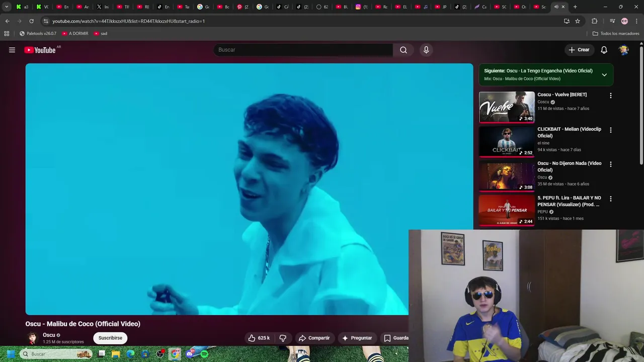Open BAILAR Y NO PENSAR thumbnail

pyautogui.click(x=507, y=210)
